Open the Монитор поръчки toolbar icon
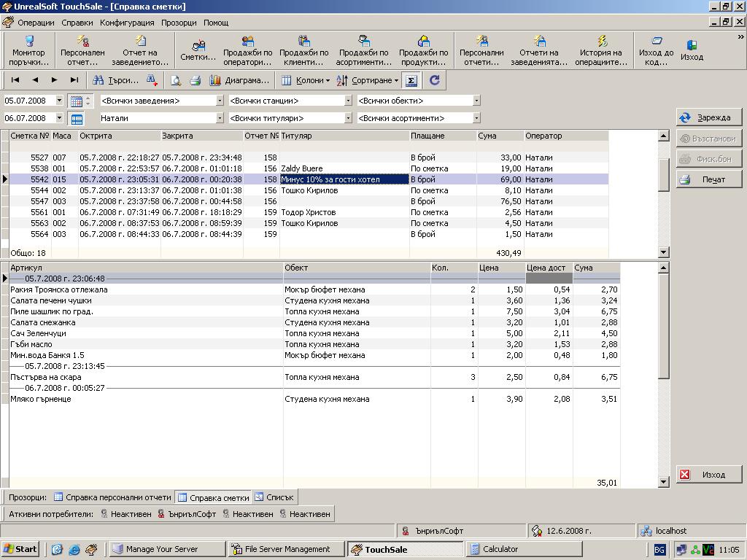 click(x=29, y=50)
